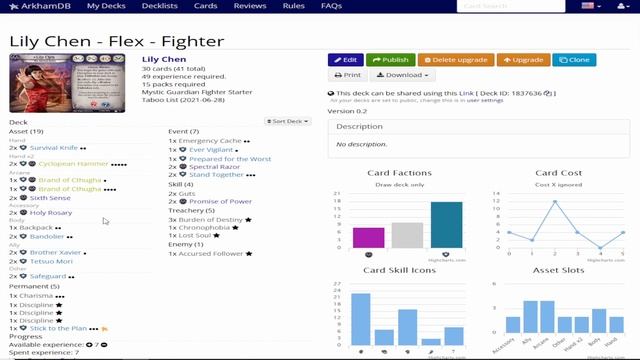Click the star icon beside Lost Soul
The width and height of the screenshot is (640, 360).
point(216,236)
